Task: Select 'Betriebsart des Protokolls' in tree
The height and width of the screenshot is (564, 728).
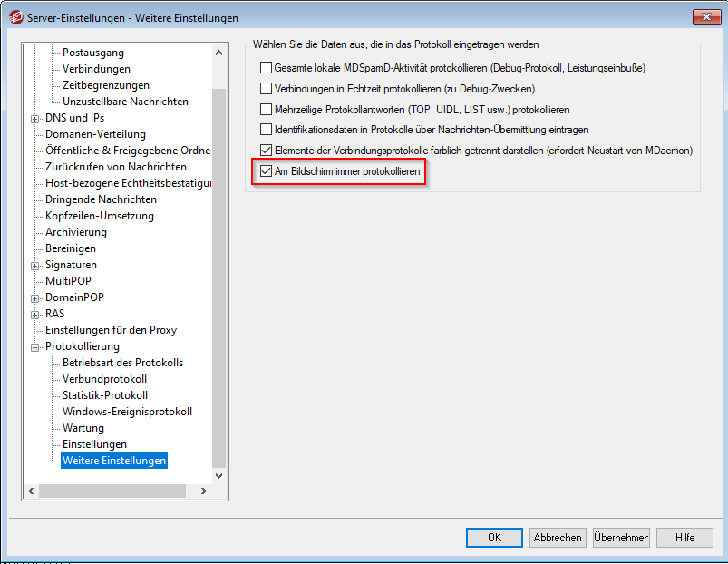Action: pos(122,363)
